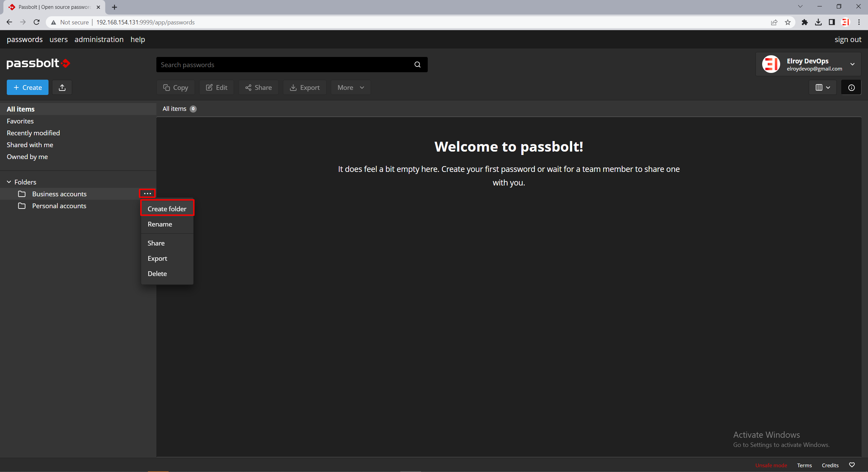868x472 pixels.
Task: Select Create folder from the context menu
Action: [167, 209]
